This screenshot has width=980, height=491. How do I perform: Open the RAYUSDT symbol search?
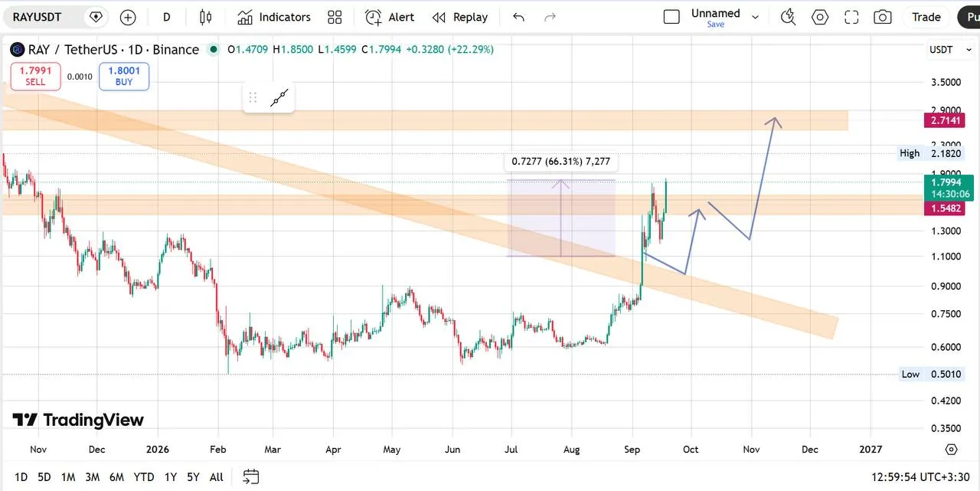coord(38,17)
